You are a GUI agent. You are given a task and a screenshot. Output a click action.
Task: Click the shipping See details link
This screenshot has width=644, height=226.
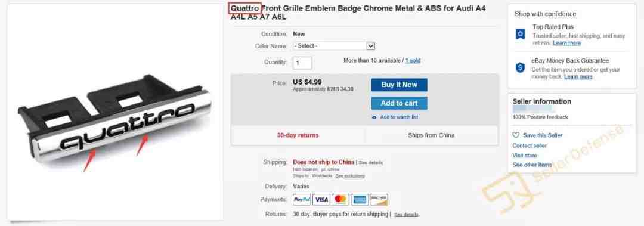(x=370, y=163)
